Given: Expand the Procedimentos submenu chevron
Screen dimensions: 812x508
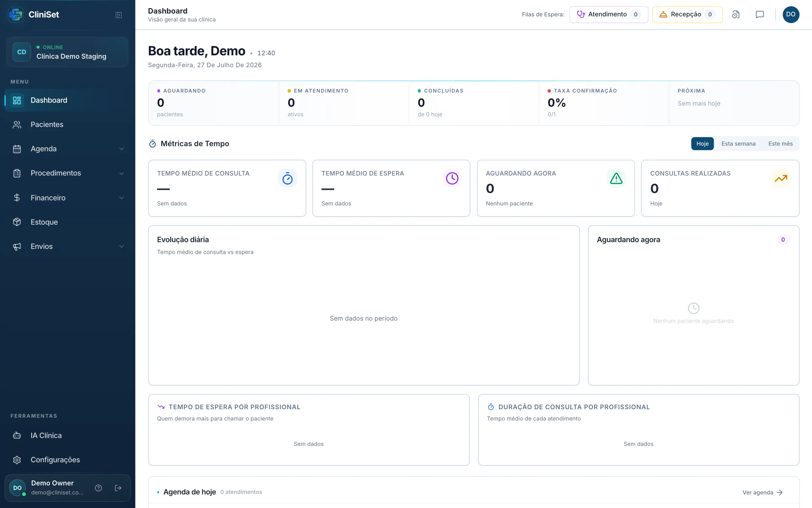Looking at the screenshot, I should [x=122, y=173].
